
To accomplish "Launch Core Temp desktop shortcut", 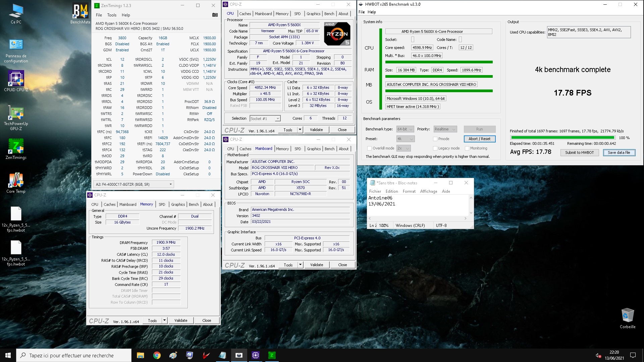I will tap(16, 183).
